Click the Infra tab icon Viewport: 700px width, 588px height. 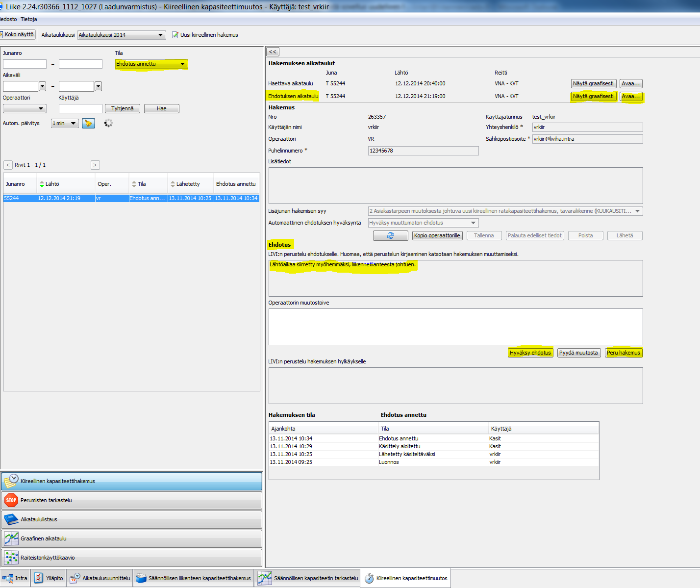(x=7, y=578)
